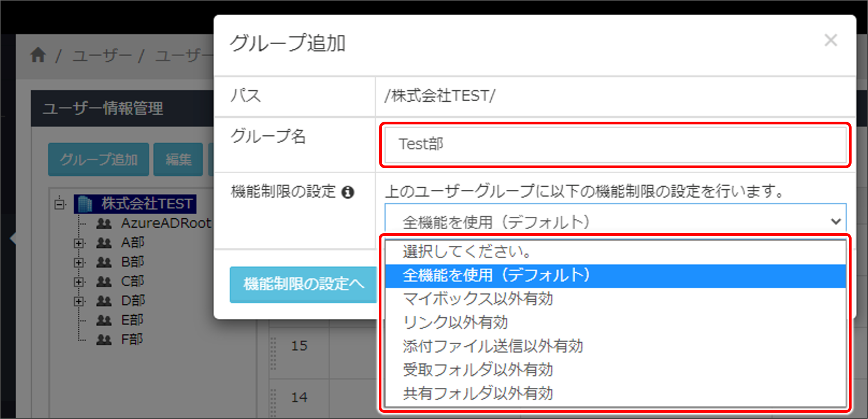This screenshot has width=868, height=419.
Task: Click the info icon next to 機能制限の設定
Action: tap(349, 192)
